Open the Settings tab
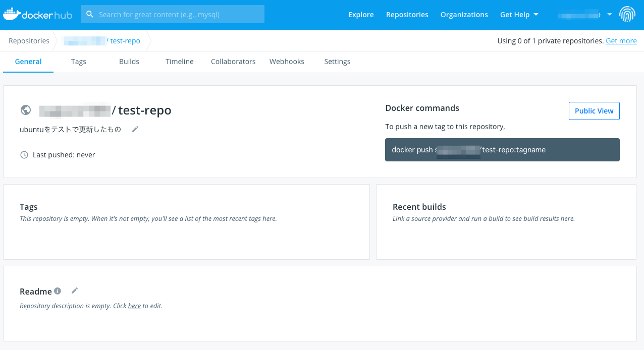The height and width of the screenshot is (350, 644). click(337, 62)
